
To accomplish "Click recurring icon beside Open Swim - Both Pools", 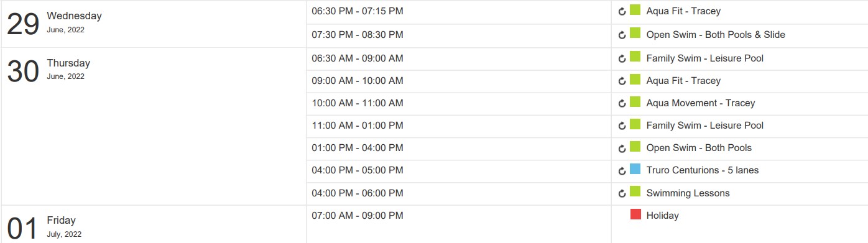I will tap(622, 149).
